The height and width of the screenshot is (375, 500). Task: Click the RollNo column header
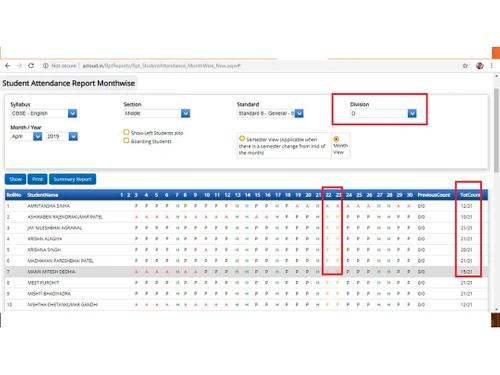(14, 195)
